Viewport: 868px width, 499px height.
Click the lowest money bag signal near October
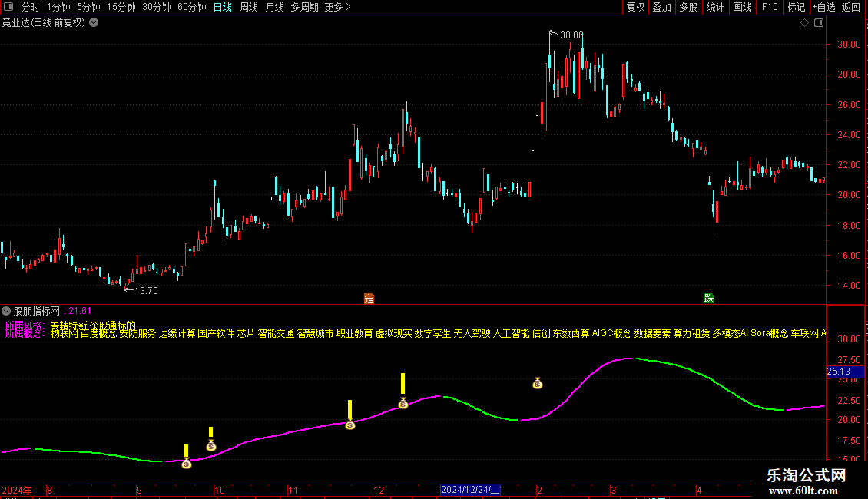pyautogui.click(x=187, y=463)
